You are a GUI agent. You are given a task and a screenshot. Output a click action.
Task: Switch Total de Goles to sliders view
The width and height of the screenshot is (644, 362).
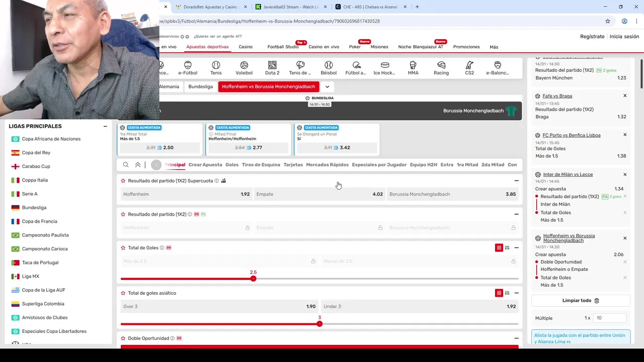pyautogui.click(x=507, y=248)
